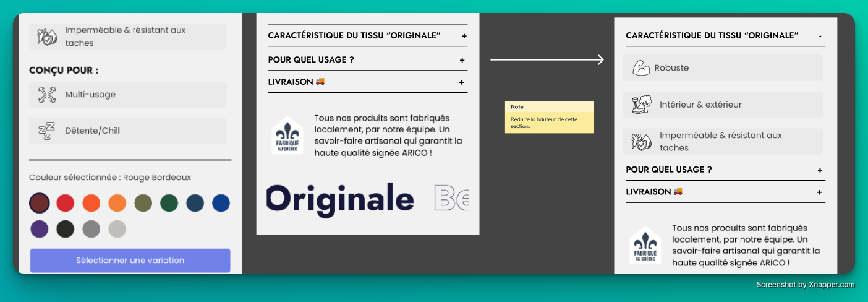Pick the olive green color swatch
Screen dimensions: 868x302
click(x=143, y=202)
